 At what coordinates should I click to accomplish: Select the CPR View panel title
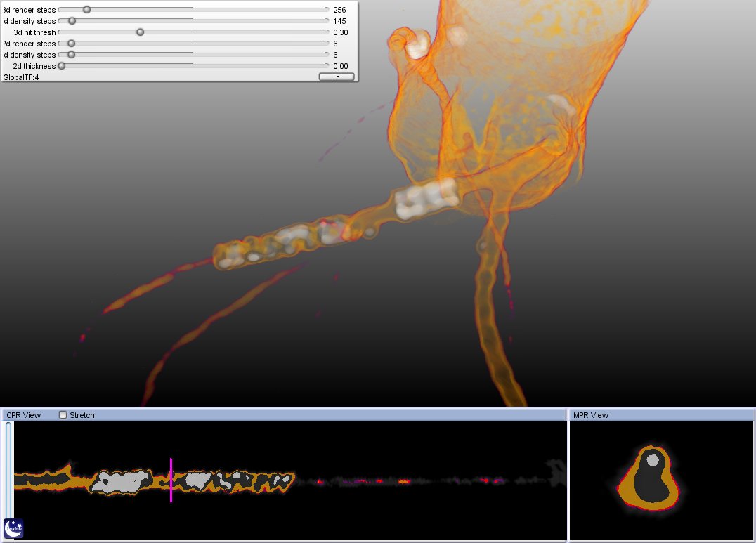pos(24,415)
